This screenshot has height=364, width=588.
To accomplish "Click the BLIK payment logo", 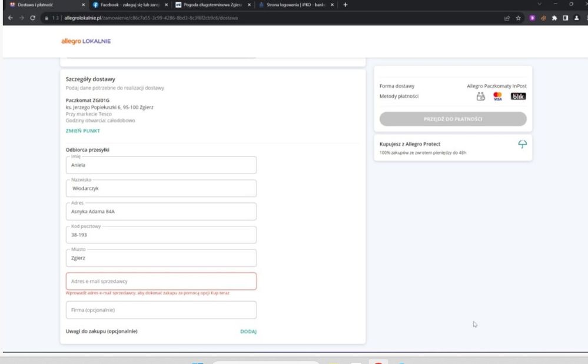I will point(518,96).
